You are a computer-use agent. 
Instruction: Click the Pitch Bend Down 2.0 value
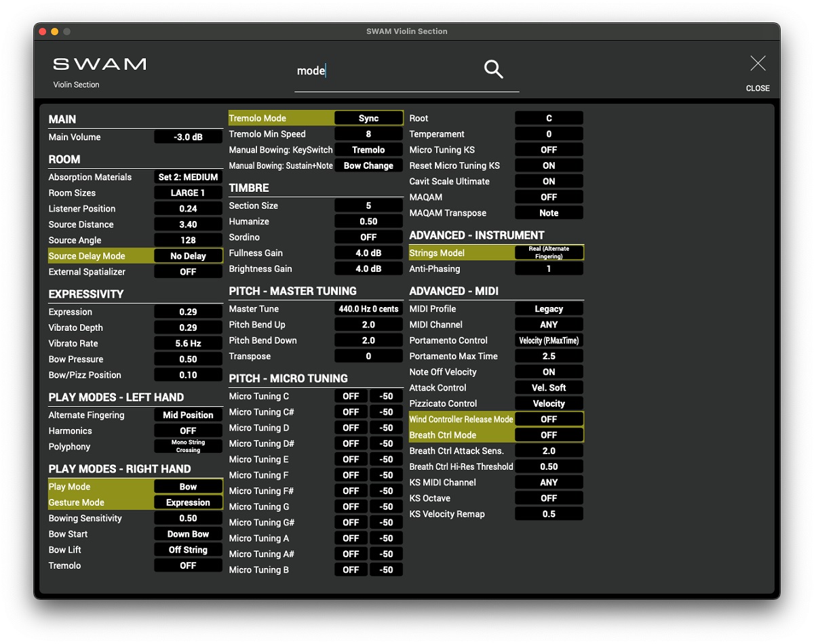(x=368, y=340)
